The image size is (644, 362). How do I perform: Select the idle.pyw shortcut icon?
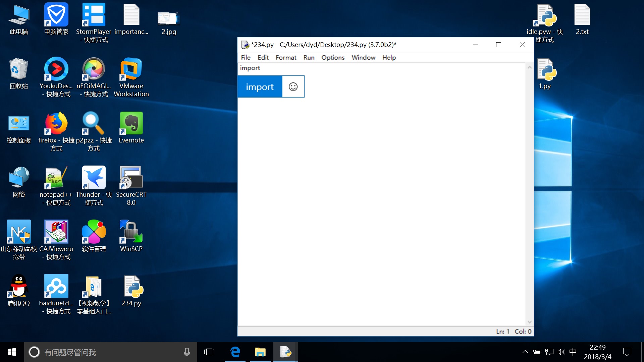coord(544,23)
